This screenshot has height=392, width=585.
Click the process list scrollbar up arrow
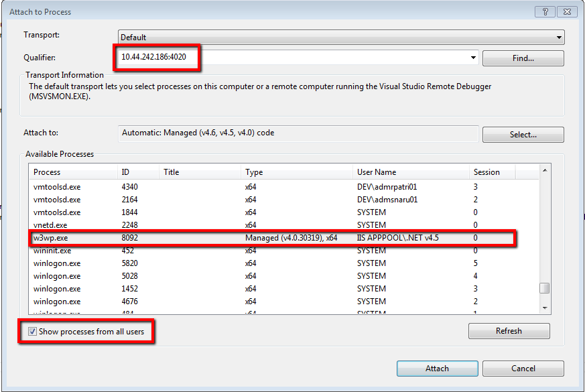(545, 169)
